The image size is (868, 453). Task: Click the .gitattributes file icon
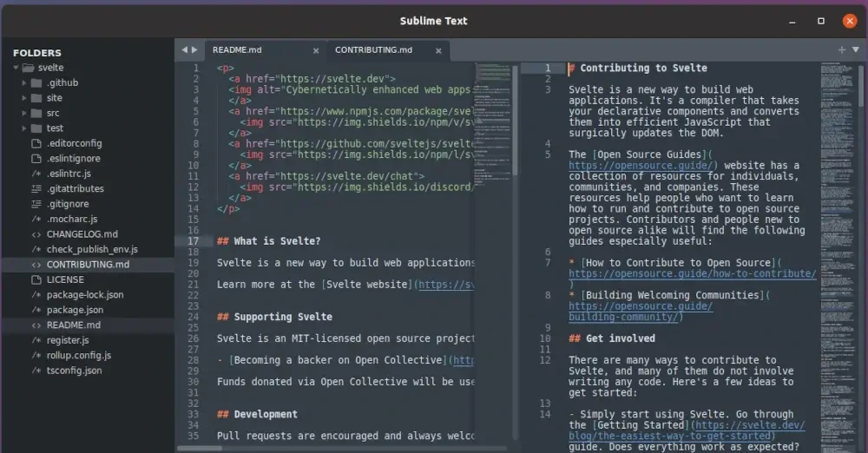[36, 189]
